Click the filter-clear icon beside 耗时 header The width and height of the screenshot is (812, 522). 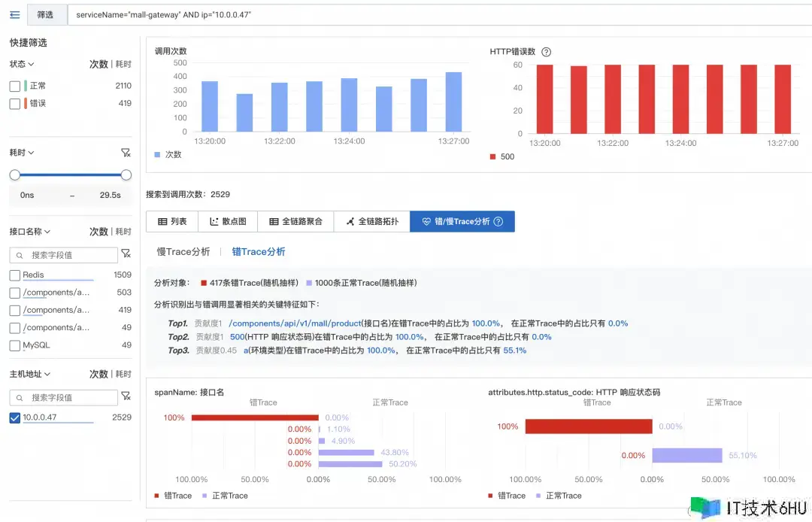(x=126, y=153)
